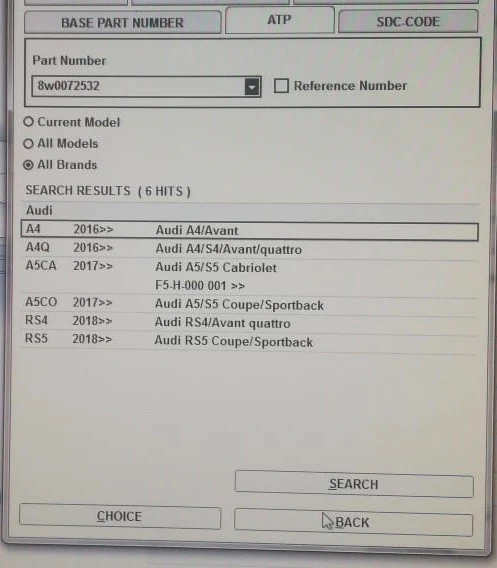This screenshot has height=568, width=497.
Task: Select the A5CO Audi A5/S5 Coupe/Sportback row
Action: [x=250, y=304]
